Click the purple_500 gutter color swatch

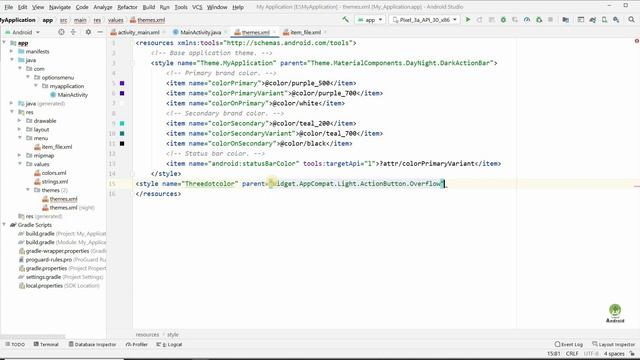[x=122, y=83]
